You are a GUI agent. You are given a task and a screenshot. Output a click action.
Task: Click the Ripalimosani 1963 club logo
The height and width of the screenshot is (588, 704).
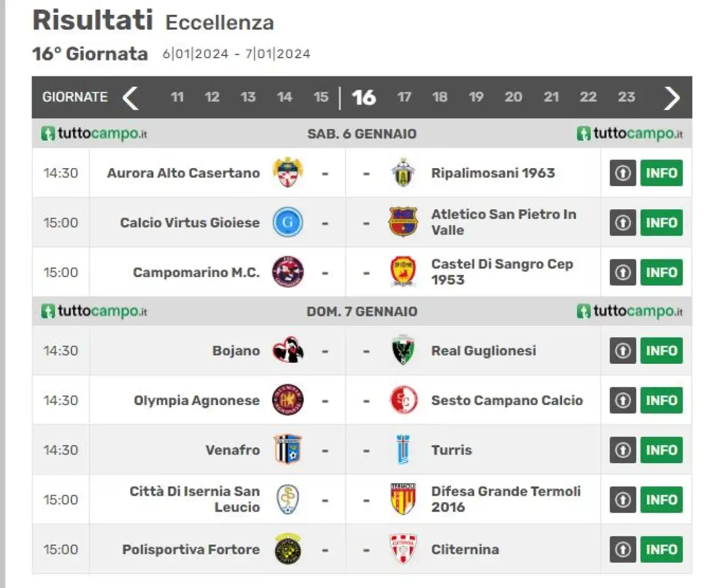point(403,173)
